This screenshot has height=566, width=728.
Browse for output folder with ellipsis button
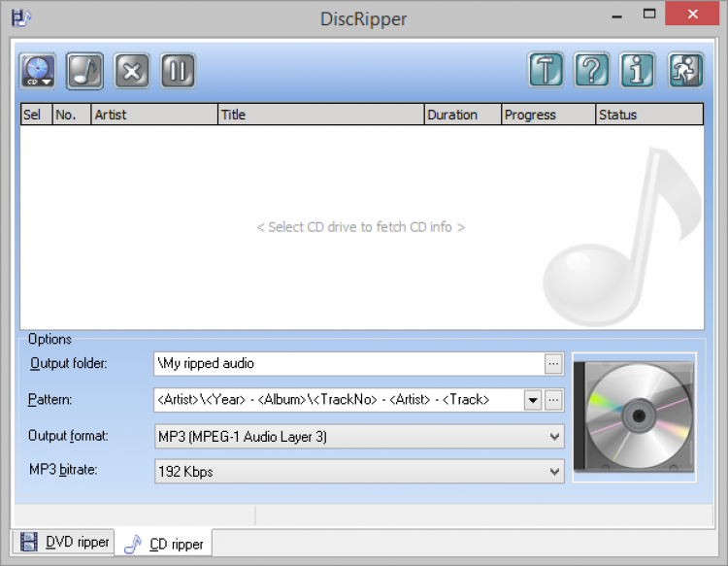(553, 363)
